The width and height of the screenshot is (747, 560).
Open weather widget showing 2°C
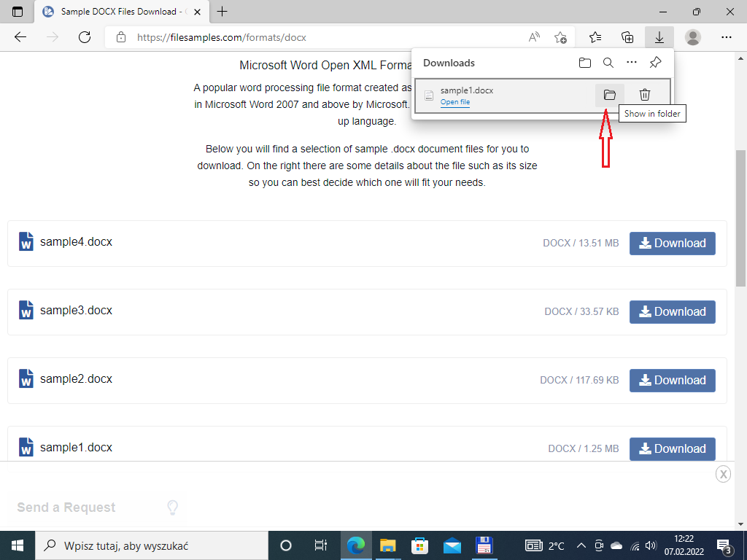pos(544,545)
